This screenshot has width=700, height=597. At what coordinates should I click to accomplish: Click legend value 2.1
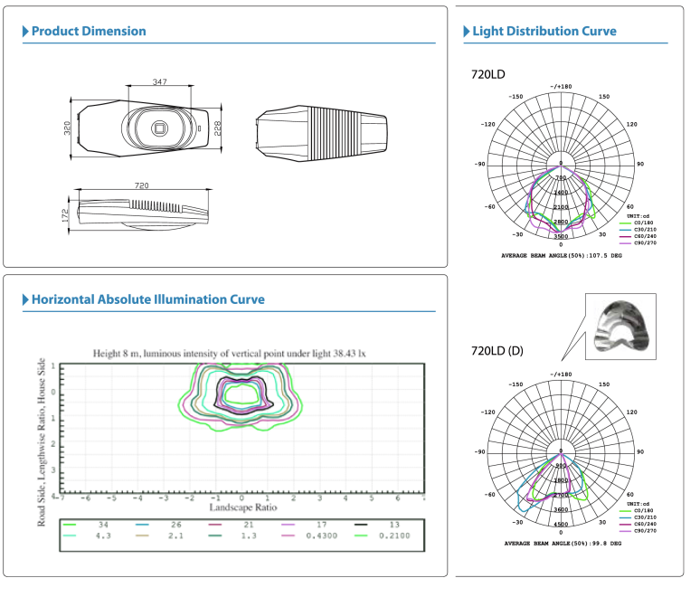175,535
